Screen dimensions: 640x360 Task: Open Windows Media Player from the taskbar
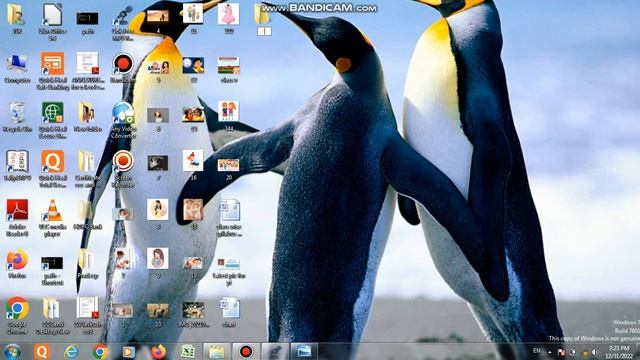pos(129,351)
